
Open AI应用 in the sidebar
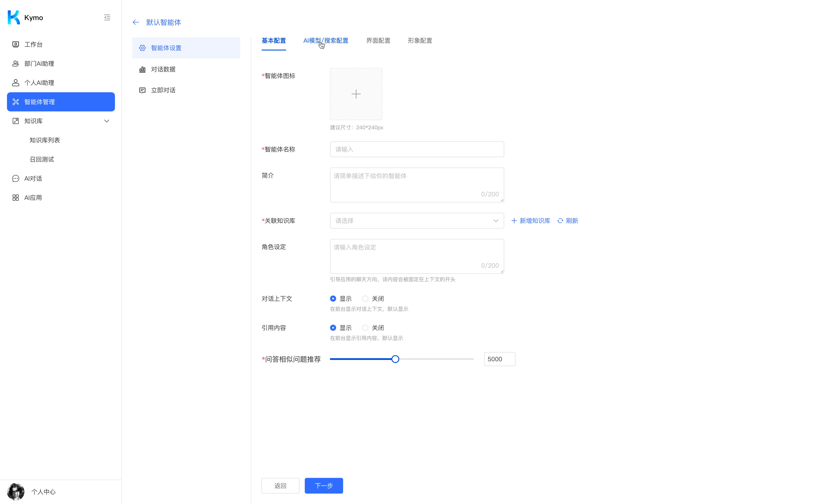61,198
